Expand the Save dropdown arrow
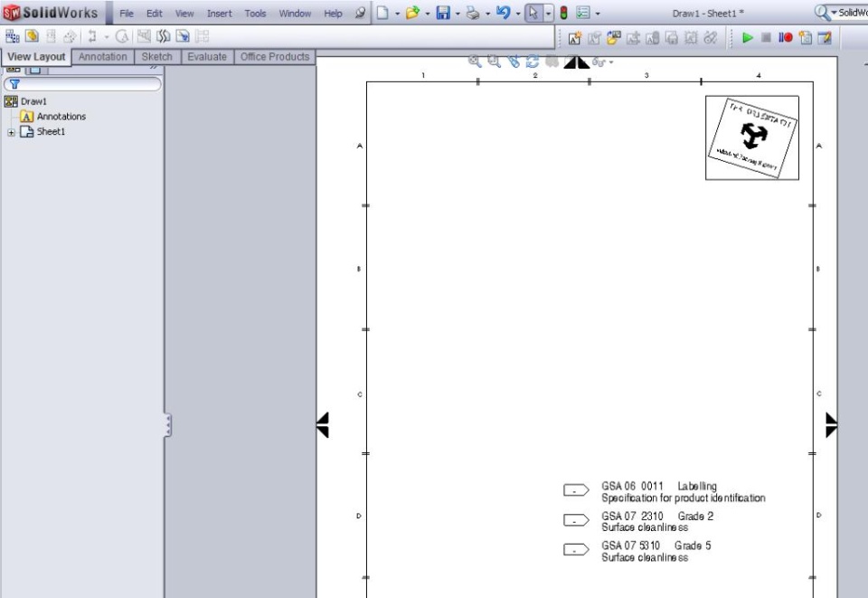The height and width of the screenshot is (598, 868). tap(458, 14)
